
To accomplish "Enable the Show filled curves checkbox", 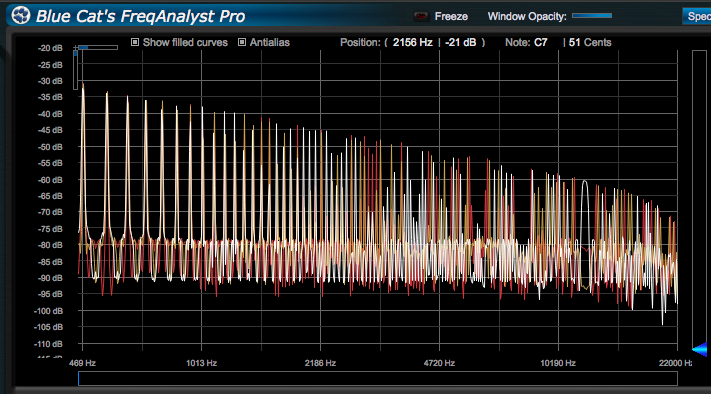I will [x=135, y=42].
